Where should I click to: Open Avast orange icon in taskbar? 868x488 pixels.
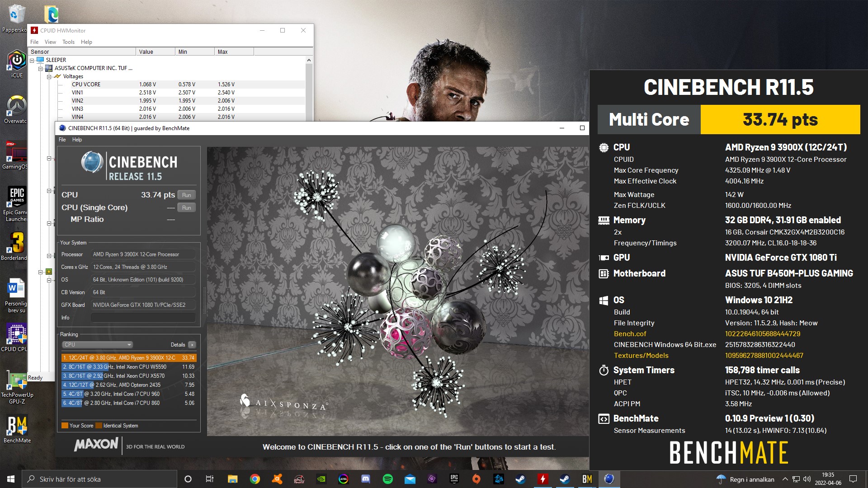[277, 479]
